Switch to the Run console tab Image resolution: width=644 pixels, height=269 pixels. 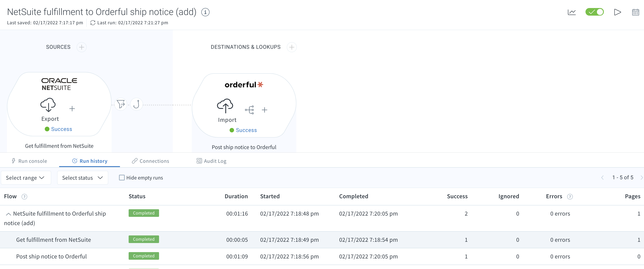(x=30, y=161)
